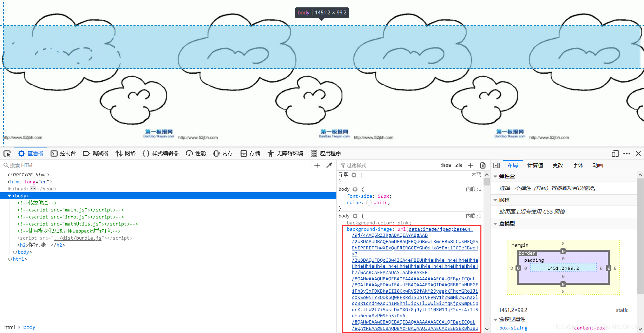This screenshot has width=644, height=333.
Task: Focus the 过滤样式 filter styles field
Action: coord(388,165)
